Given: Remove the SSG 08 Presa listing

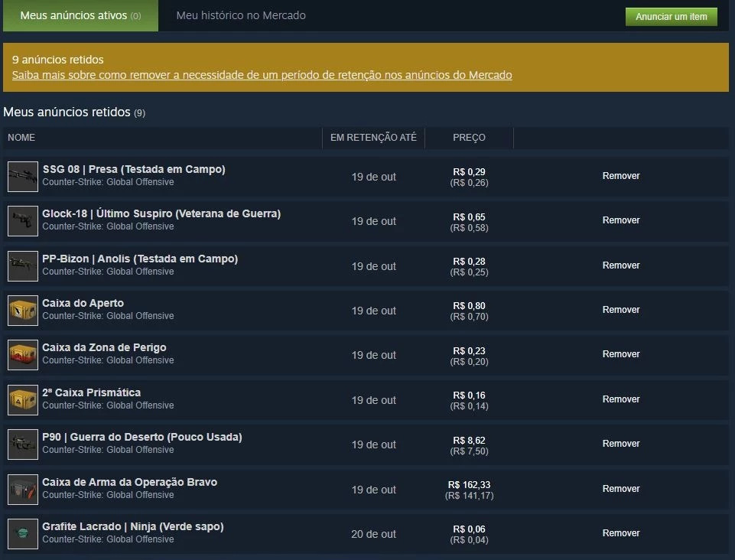Looking at the screenshot, I should [620, 176].
